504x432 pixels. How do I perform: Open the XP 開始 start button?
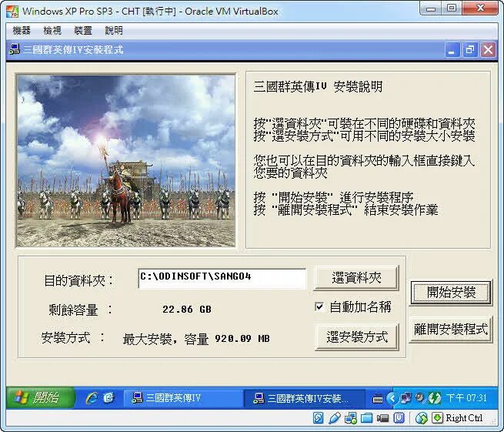40,397
